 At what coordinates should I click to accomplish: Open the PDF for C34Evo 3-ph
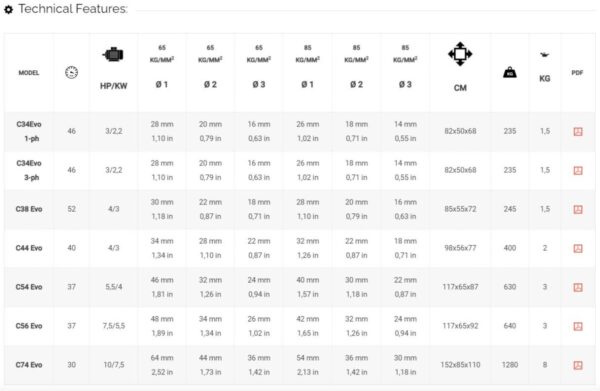click(x=578, y=170)
